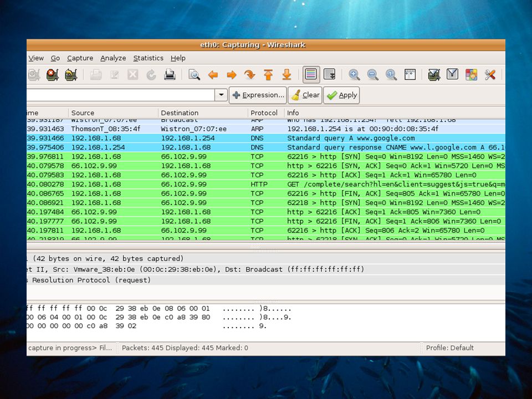The image size is (532, 399).
Task: Click the Expression... button
Action: pos(258,95)
